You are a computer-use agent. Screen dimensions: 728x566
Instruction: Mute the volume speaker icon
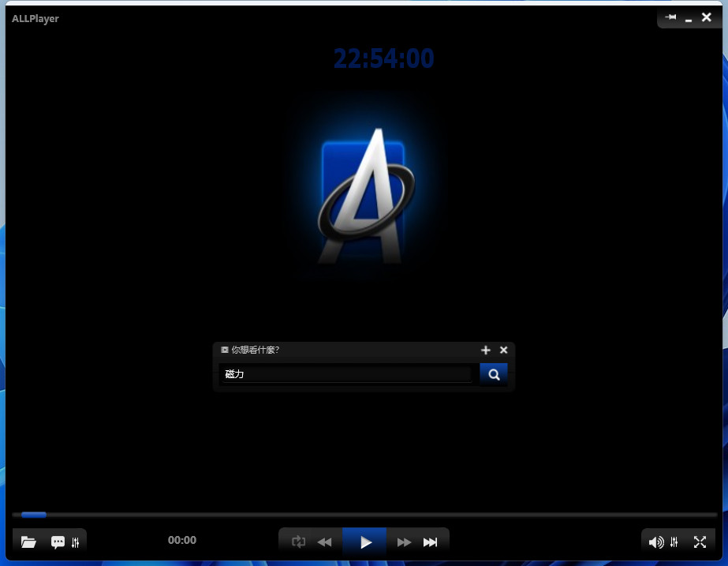656,542
